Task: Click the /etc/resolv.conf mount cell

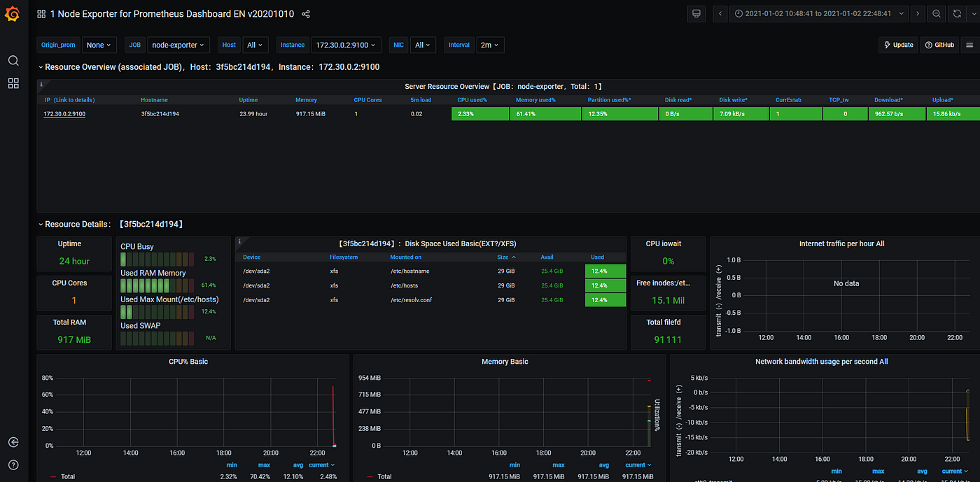Action: pyautogui.click(x=412, y=300)
